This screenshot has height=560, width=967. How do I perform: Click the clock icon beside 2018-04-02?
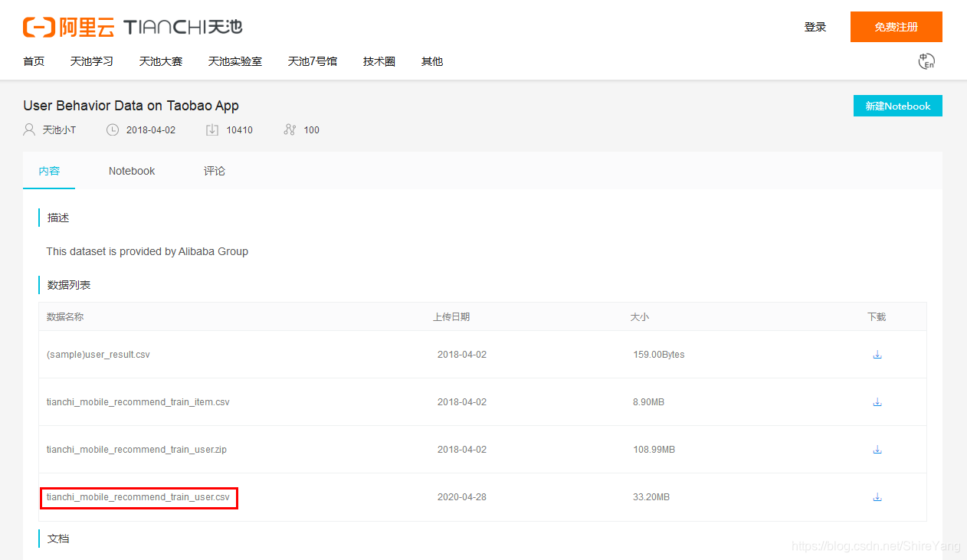(113, 129)
